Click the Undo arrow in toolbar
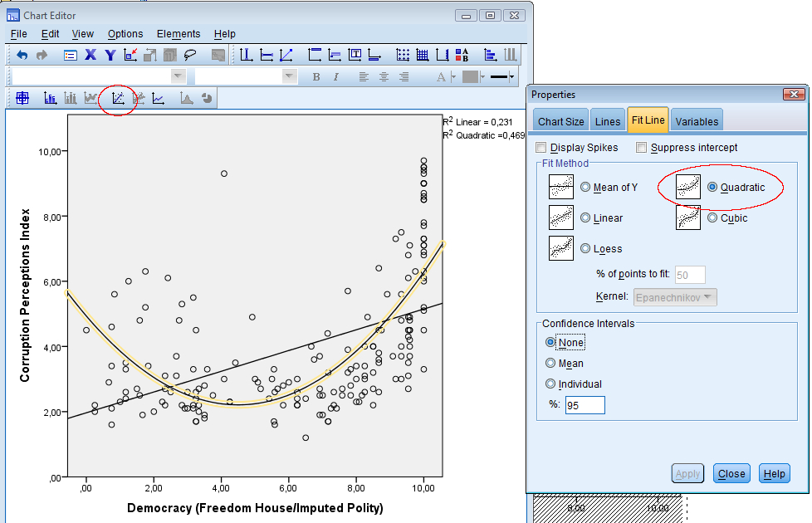 [22, 56]
